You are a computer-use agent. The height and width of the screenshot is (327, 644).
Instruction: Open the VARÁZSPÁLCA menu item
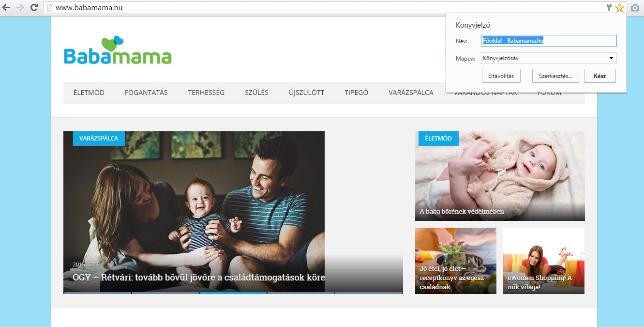point(411,93)
